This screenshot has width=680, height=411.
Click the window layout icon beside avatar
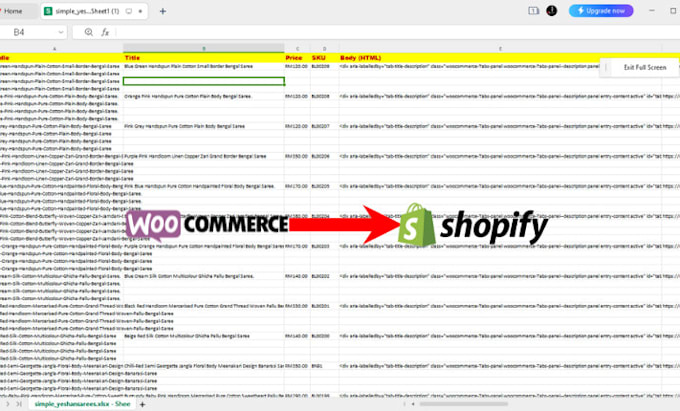coord(533,11)
